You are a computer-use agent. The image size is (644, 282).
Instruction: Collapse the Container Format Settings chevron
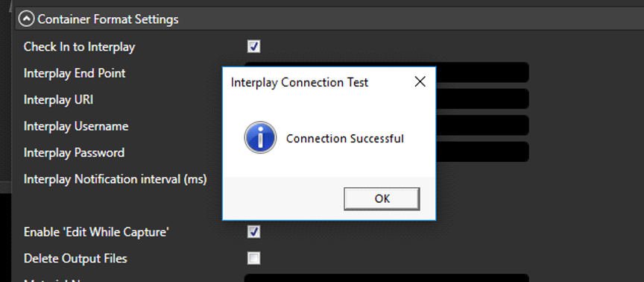coord(26,19)
